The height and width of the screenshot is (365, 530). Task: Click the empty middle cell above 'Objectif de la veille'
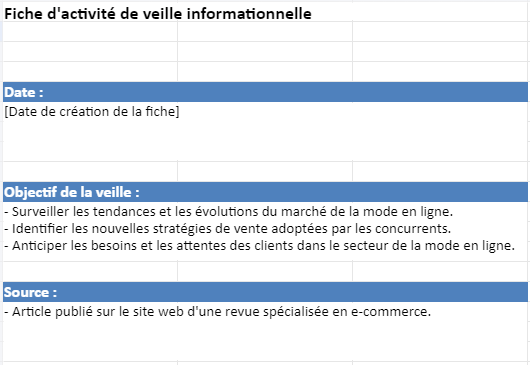click(x=265, y=171)
